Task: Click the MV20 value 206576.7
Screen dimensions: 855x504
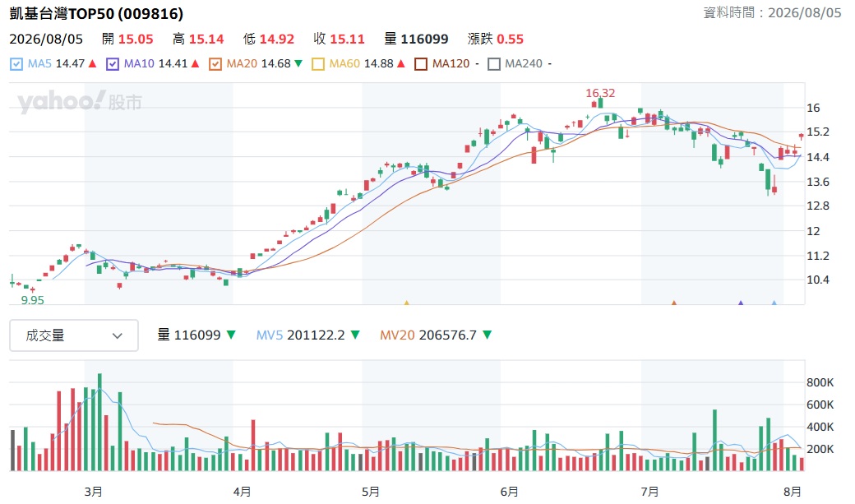Action: [x=448, y=335]
